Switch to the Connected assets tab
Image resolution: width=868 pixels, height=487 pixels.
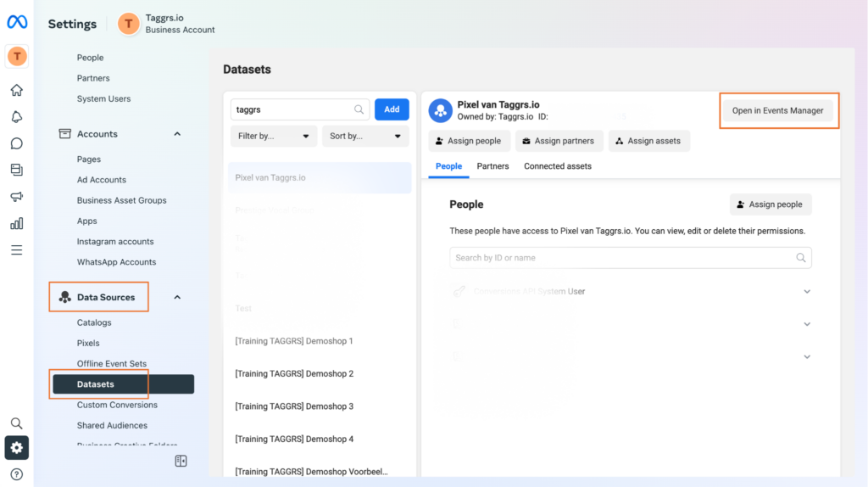pyautogui.click(x=558, y=166)
